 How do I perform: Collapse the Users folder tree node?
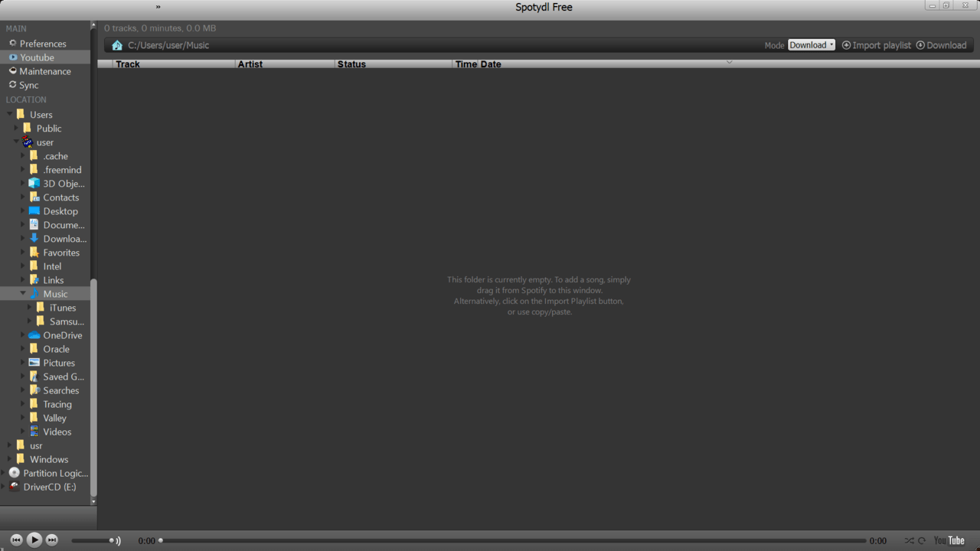(x=10, y=114)
